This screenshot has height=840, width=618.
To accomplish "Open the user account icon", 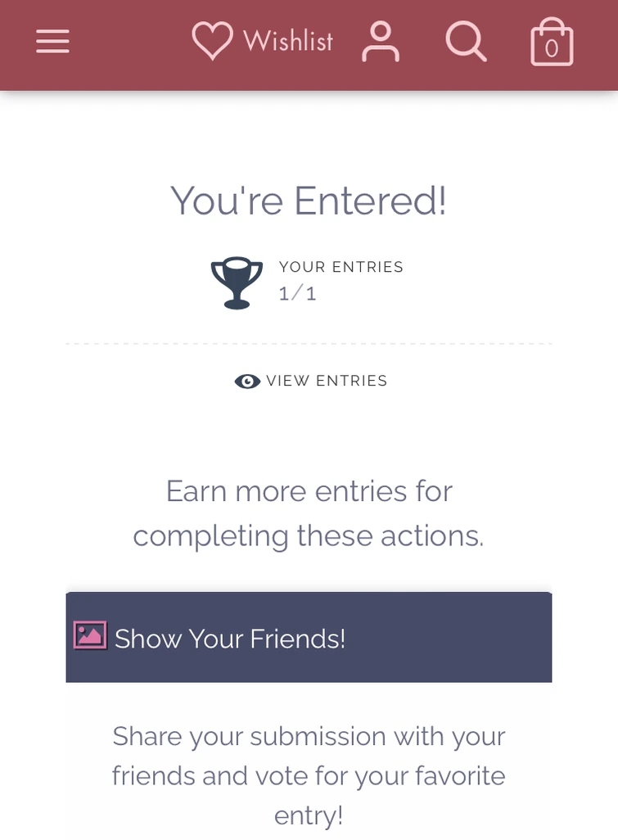I will 381,42.
